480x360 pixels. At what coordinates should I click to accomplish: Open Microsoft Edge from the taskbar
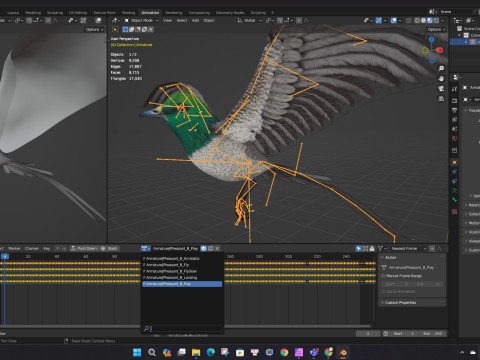pos(211,352)
